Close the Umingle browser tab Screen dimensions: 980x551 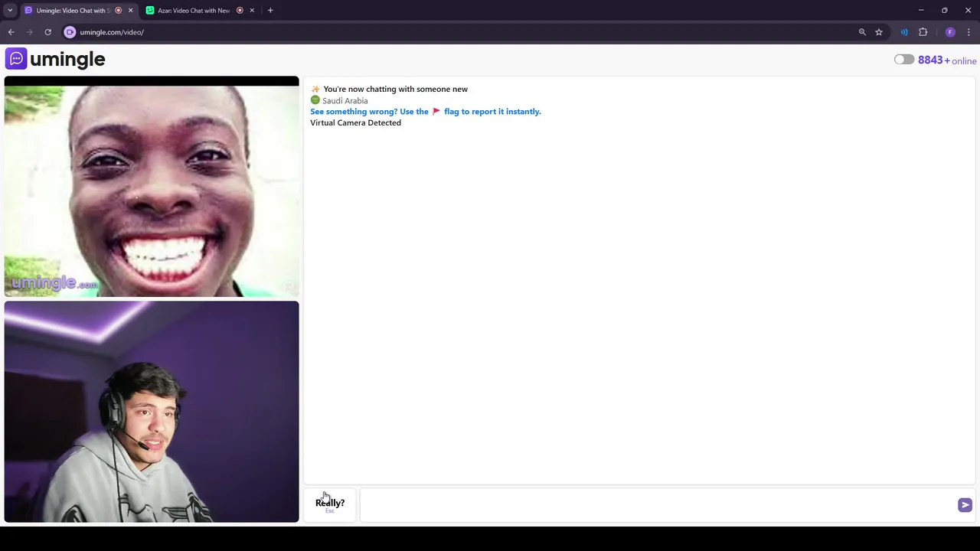pyautogui.click(x=130, y=11)
